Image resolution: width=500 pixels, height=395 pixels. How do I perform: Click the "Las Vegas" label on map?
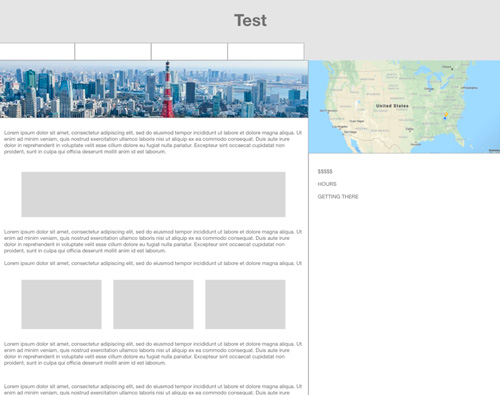tap(357, 121)
